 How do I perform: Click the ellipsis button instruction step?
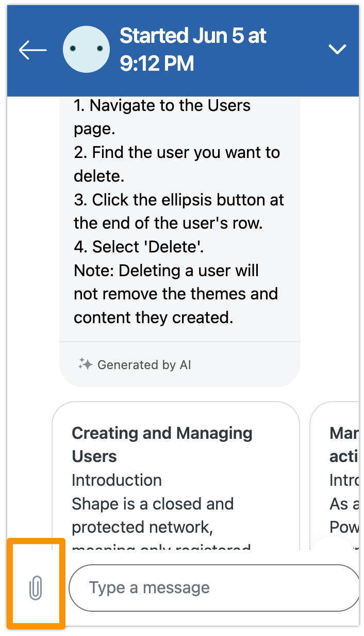point(178,211)
